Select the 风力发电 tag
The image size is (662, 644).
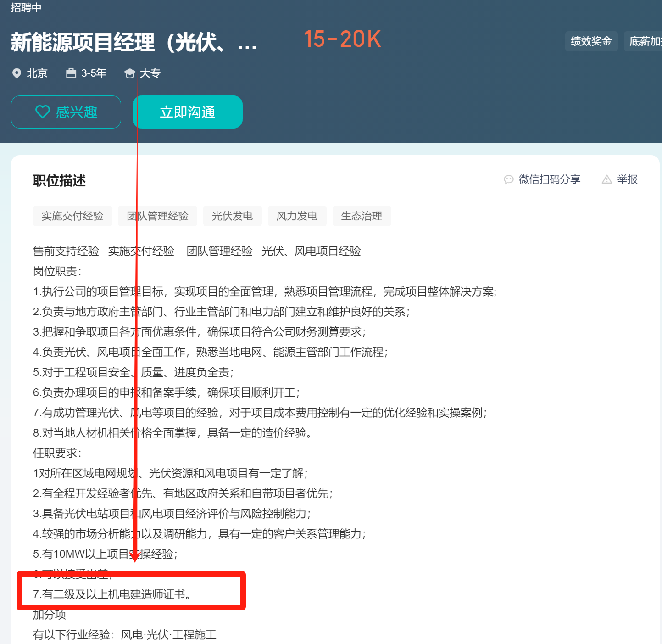pyautogui.click(x=297, y=216)
